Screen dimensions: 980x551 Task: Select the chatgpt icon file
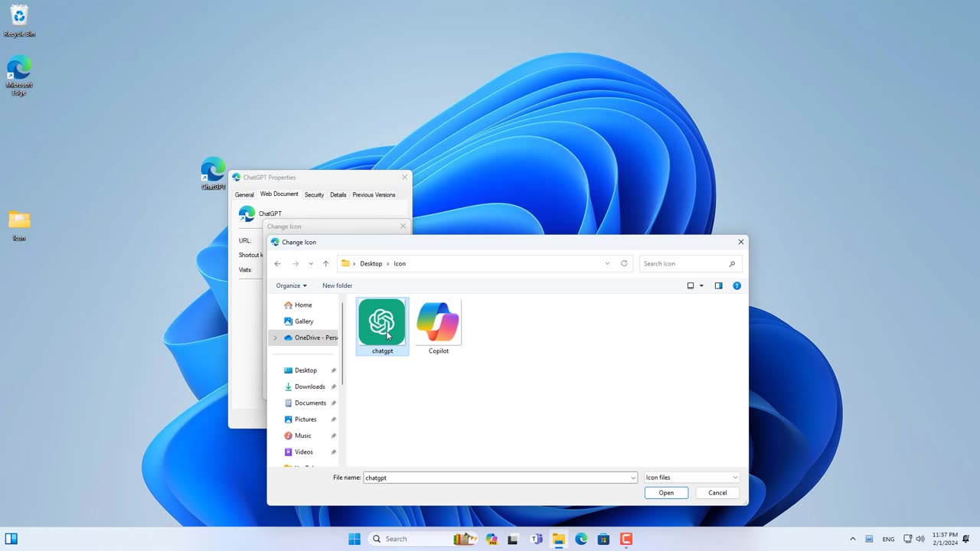click(x=382, y=327)
